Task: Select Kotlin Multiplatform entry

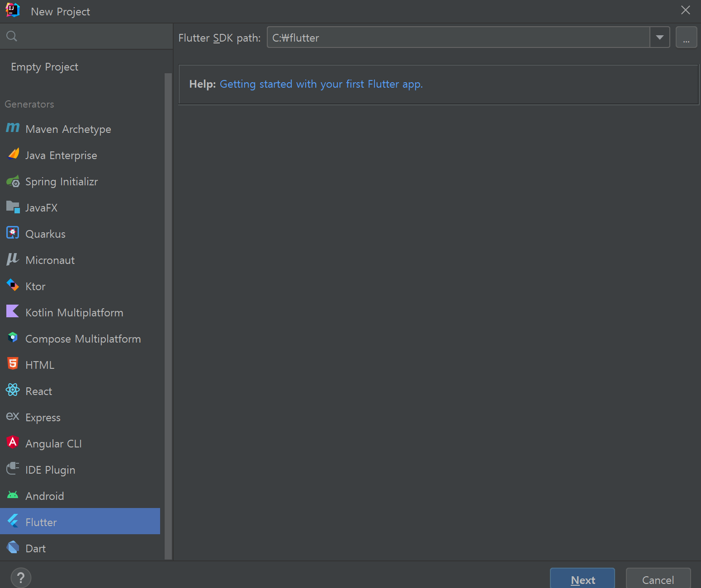Action: 80,313
